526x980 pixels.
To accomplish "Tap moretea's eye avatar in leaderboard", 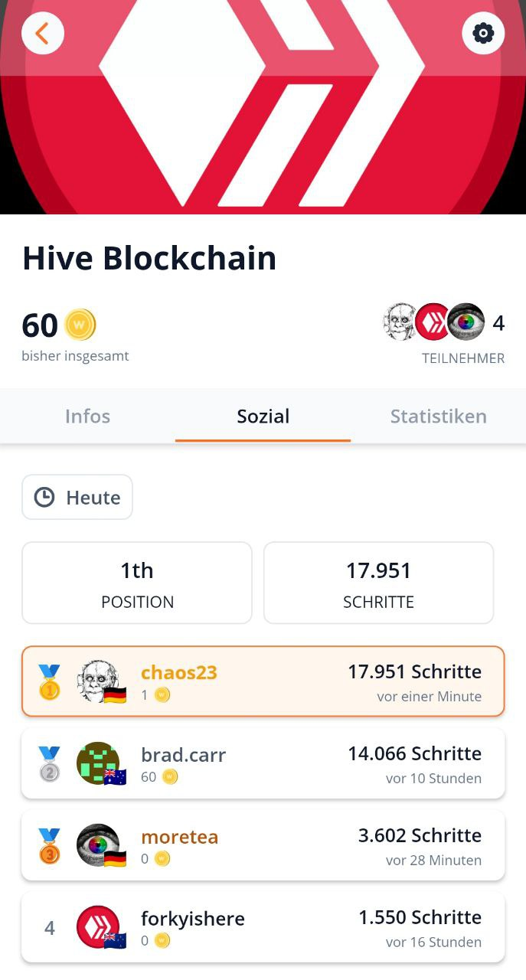I will click(x=99, y=846).
